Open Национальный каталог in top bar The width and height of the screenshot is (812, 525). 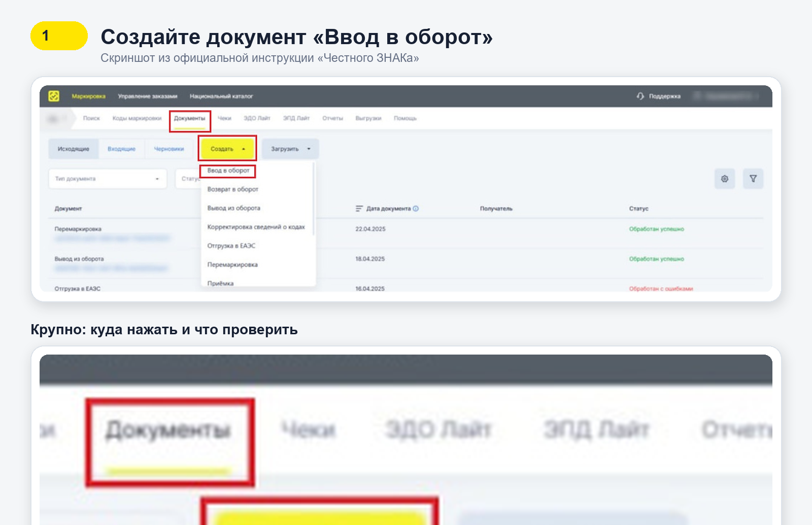click(221, 96)
